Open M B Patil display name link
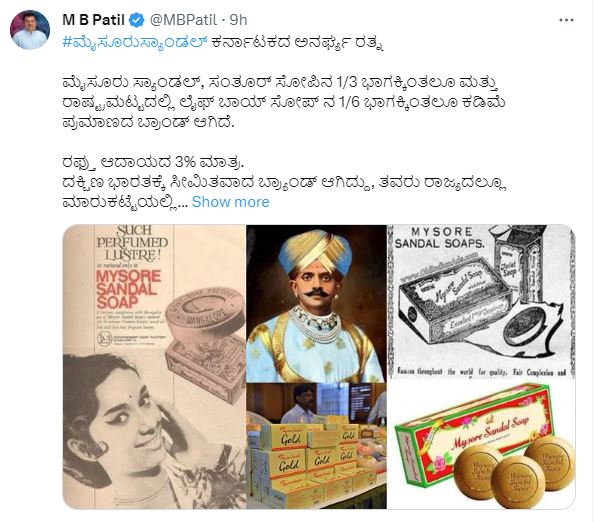The height and width of the screenshot is (522, 604). pos(94,20)
